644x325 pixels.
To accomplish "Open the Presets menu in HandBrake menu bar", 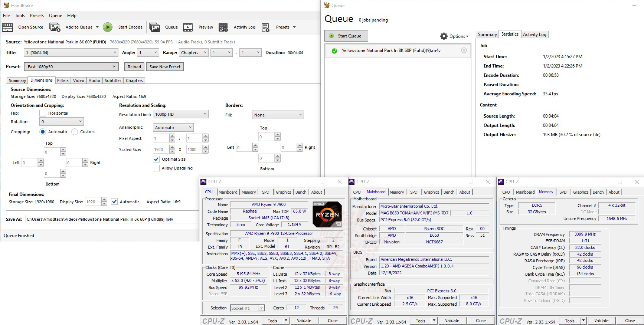I will pos(37,16).
